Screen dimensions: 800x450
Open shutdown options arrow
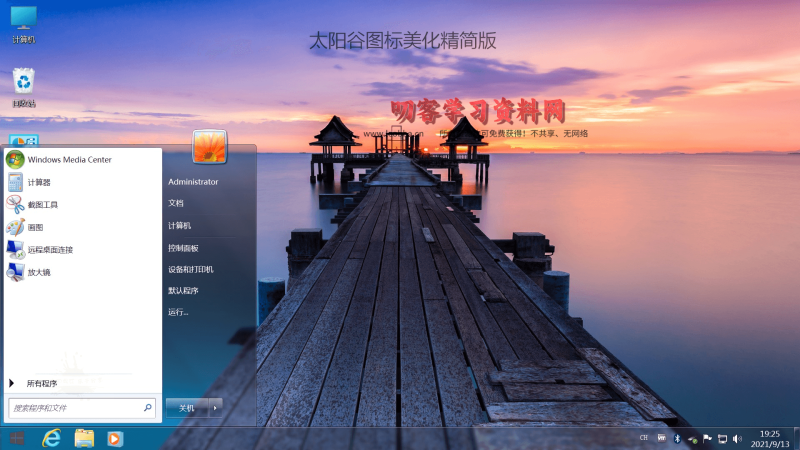tap(215, 408)
